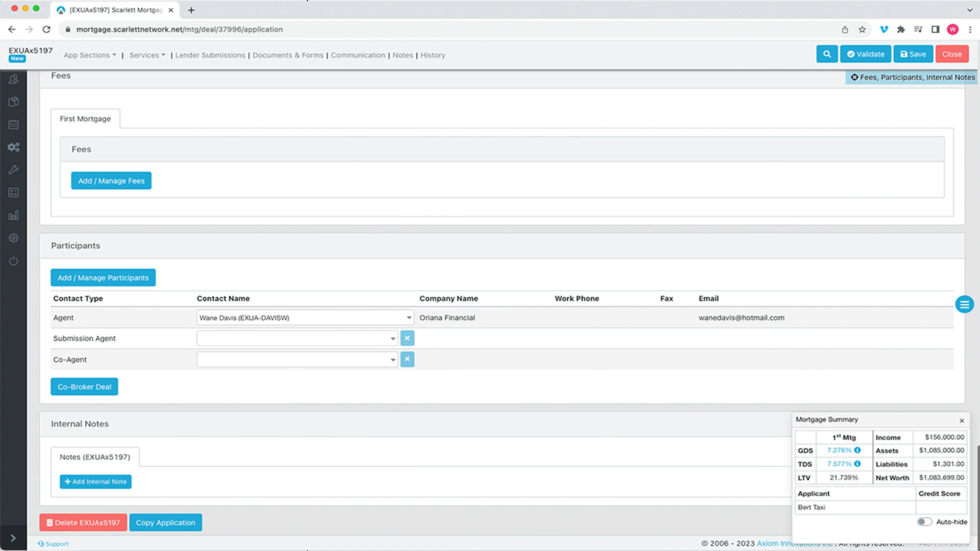The height and width of the screenshot is (551, 980).
Task: Open the blue round hamburger menu icon
Action: 964,305
